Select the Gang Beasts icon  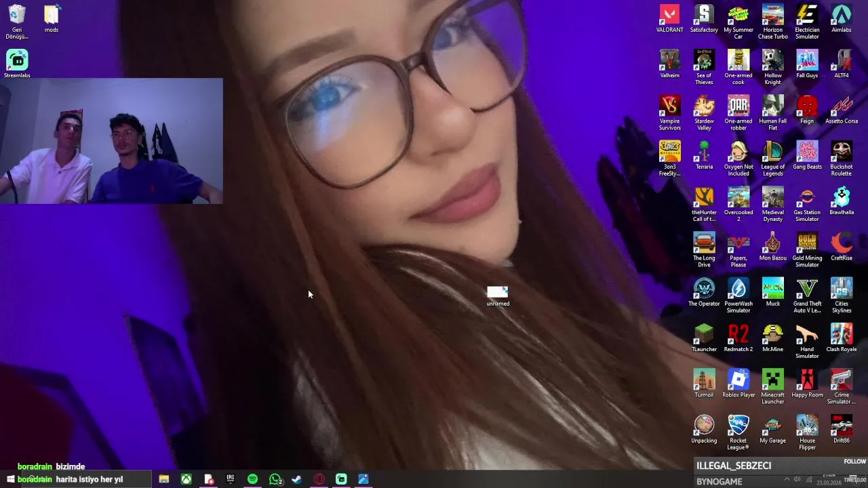(x=807, y=155)
